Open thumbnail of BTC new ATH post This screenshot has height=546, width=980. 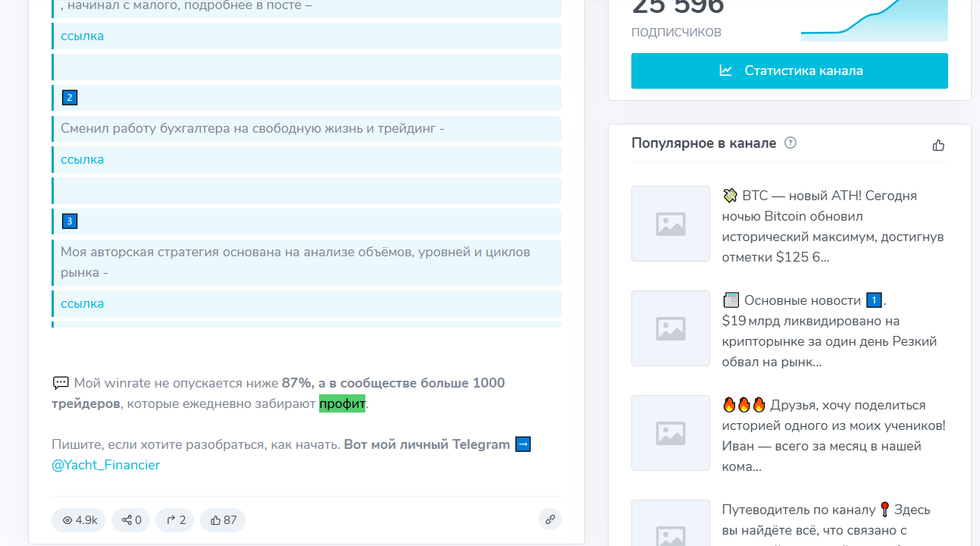(x=670, y=224)
